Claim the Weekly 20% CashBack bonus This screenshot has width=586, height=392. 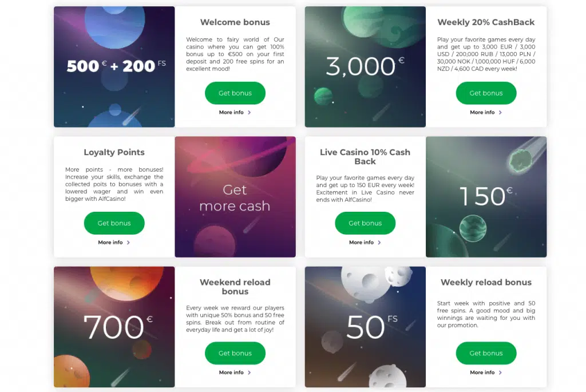click(486, 93)
